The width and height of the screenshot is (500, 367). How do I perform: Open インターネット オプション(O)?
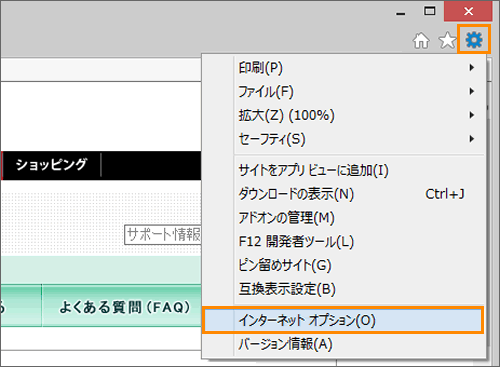tap(343, 320)
